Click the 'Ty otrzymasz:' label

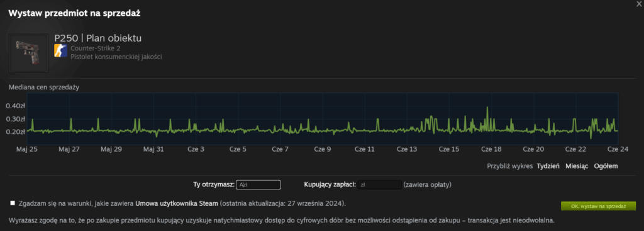coord(214,184)
